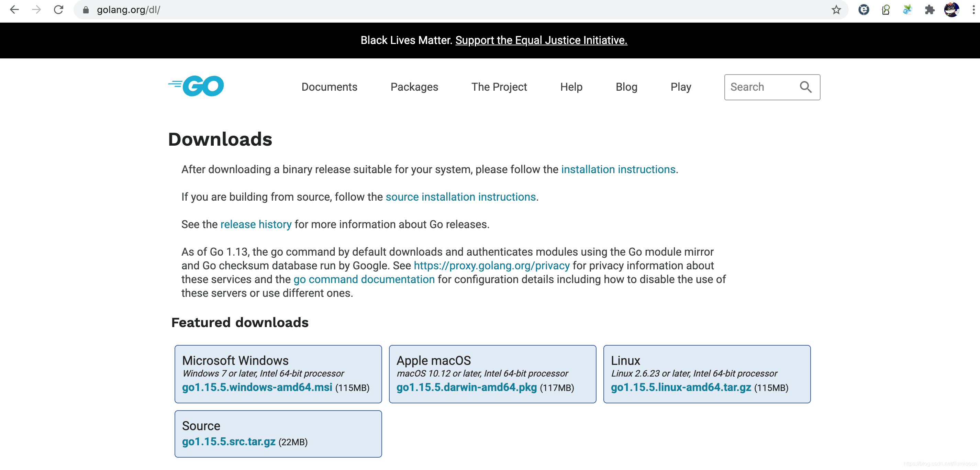The image size is (980, 470).
Task: Click the colorful pinwheel extension icon
Action: (x=907, y=10)
